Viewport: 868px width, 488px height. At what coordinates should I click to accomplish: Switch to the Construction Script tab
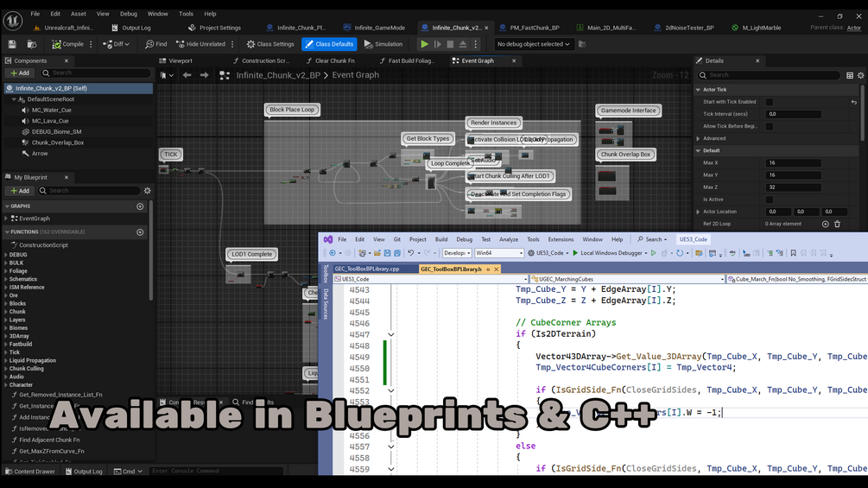click(262, 60)
